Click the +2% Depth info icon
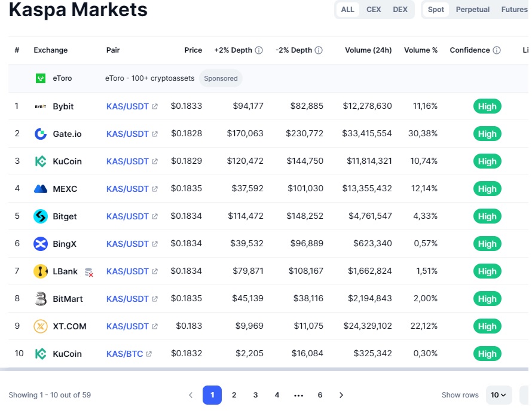532x416 pixels. pyautogui.click(x=259, y=50)
